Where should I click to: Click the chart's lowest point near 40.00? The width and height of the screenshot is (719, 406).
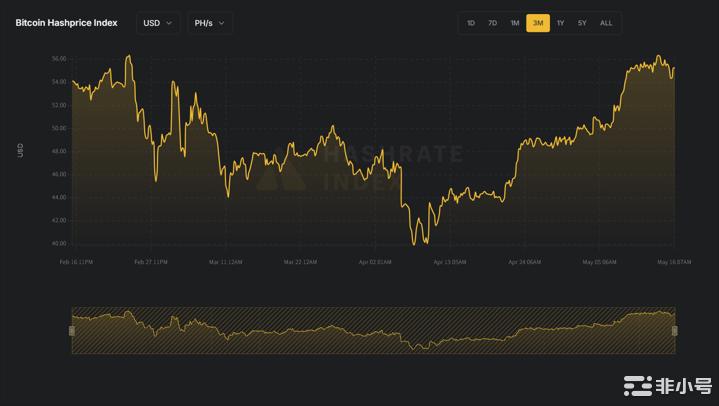[x=414, y=244]
